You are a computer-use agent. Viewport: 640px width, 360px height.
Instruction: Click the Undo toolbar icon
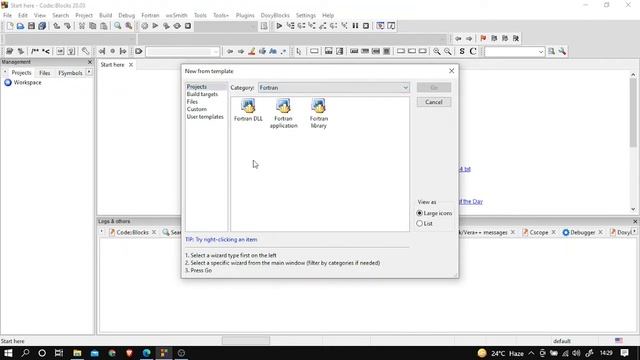click(x=57, y=26)
